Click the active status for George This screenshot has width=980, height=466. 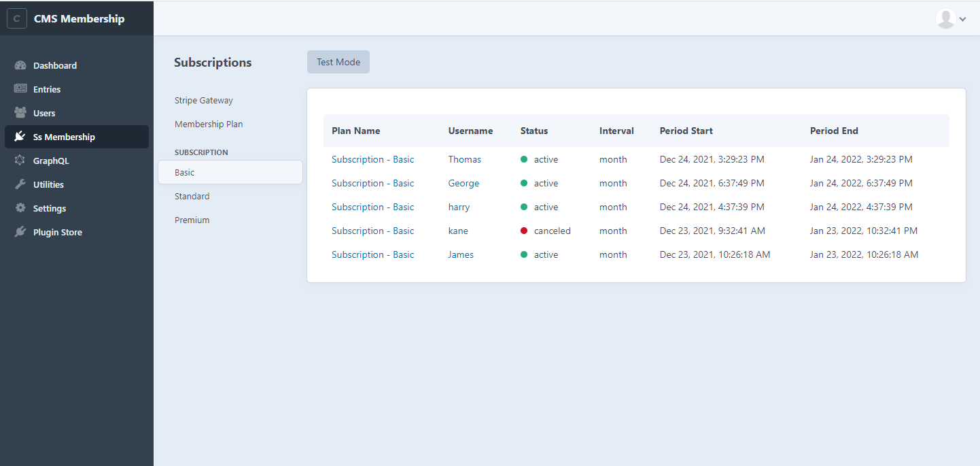[540, 183]
